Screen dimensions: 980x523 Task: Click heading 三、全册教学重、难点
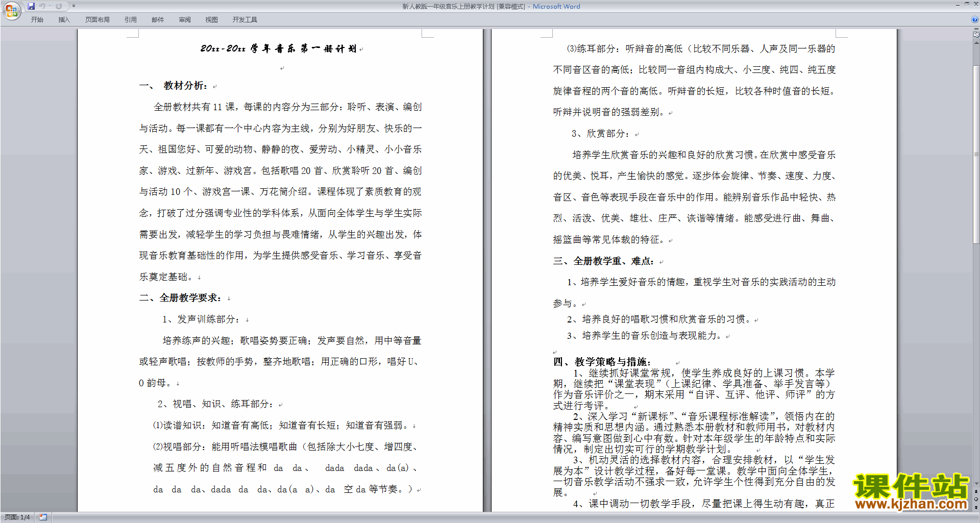point(604,261)
